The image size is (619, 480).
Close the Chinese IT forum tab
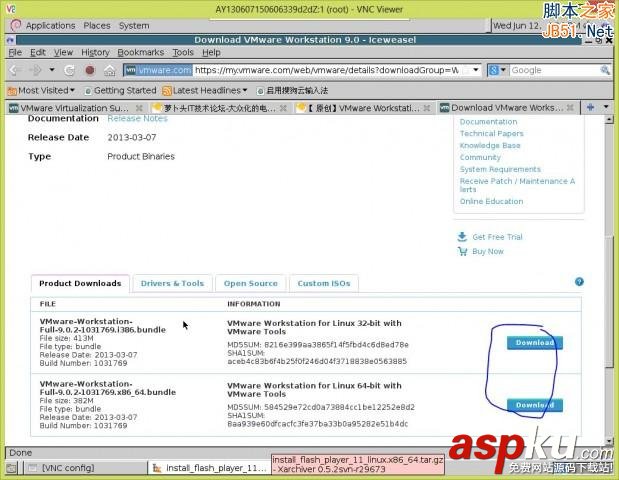point(283,108)
